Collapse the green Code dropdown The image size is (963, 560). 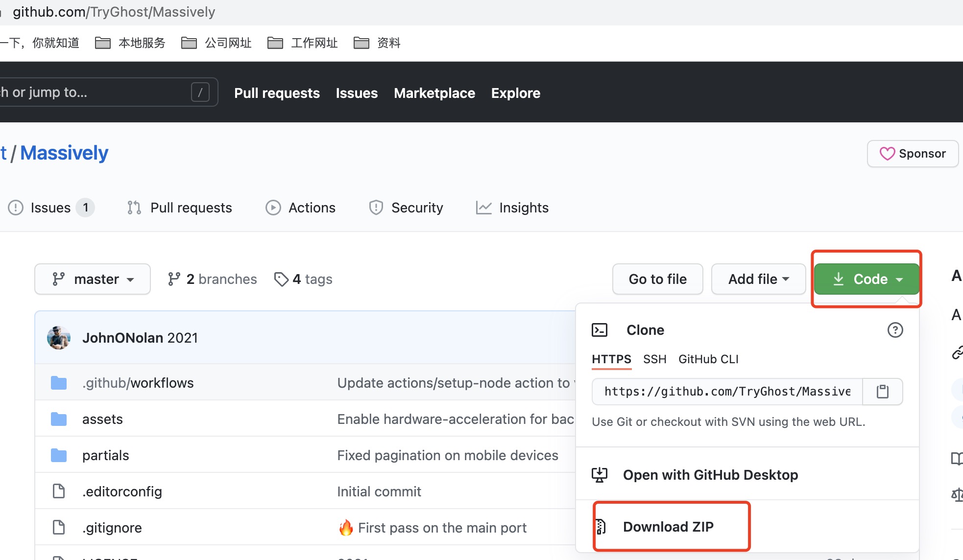[866, 279]
